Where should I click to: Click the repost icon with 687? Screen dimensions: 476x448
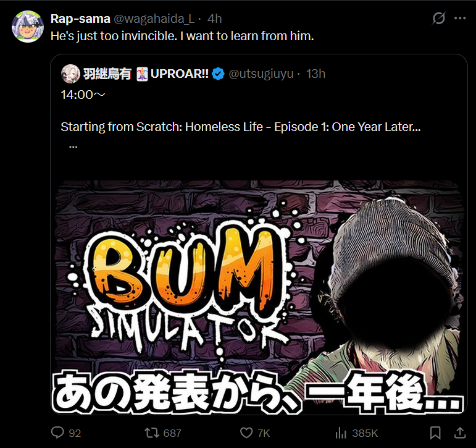pyautogui.click(x=152, y=433)
